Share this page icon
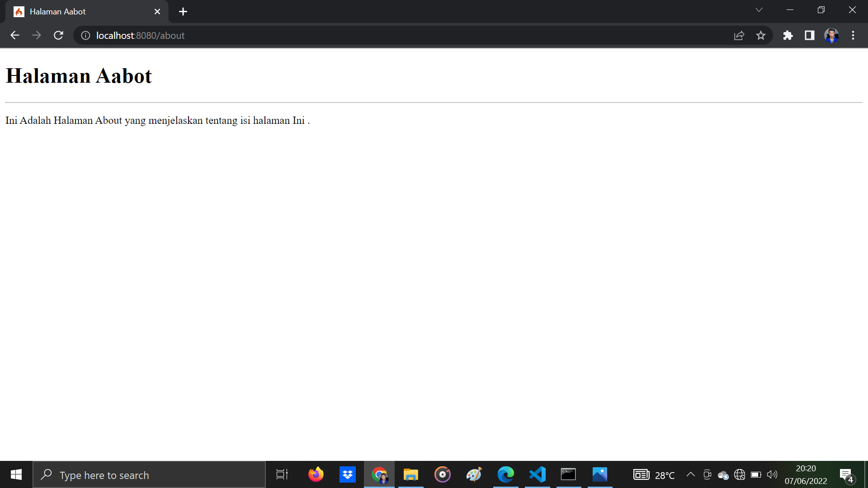This screenshot has width=868, height=488. click(x=739, y=35)
